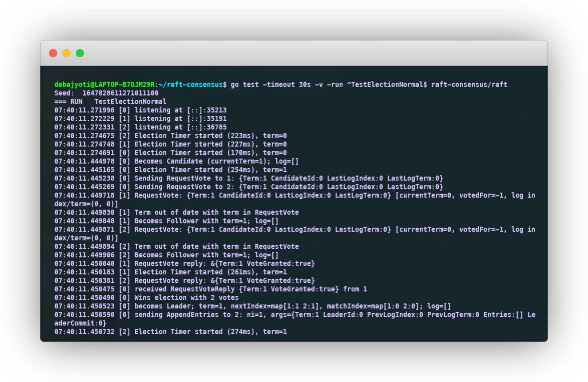Click node [2] 'RequestVote reply' line
Screen dimensions: 588x382
point(185,280)
